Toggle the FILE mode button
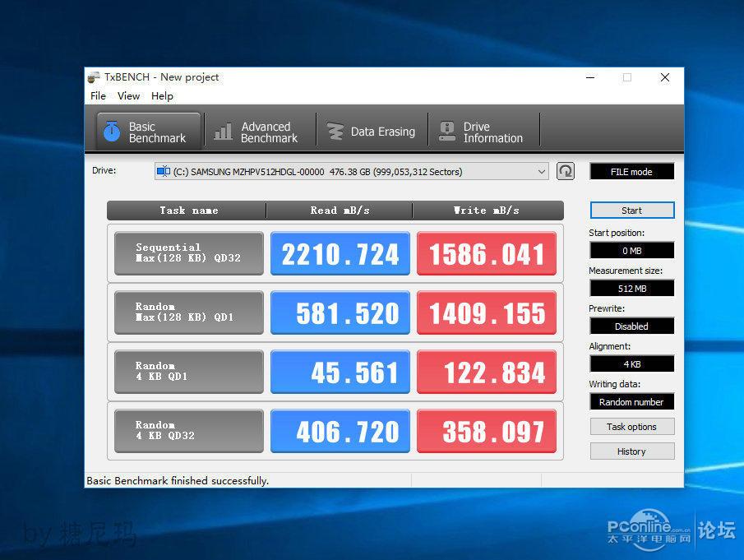Image resolution: width=744 pixels, height=560 pixels. [x=631, y=171]
